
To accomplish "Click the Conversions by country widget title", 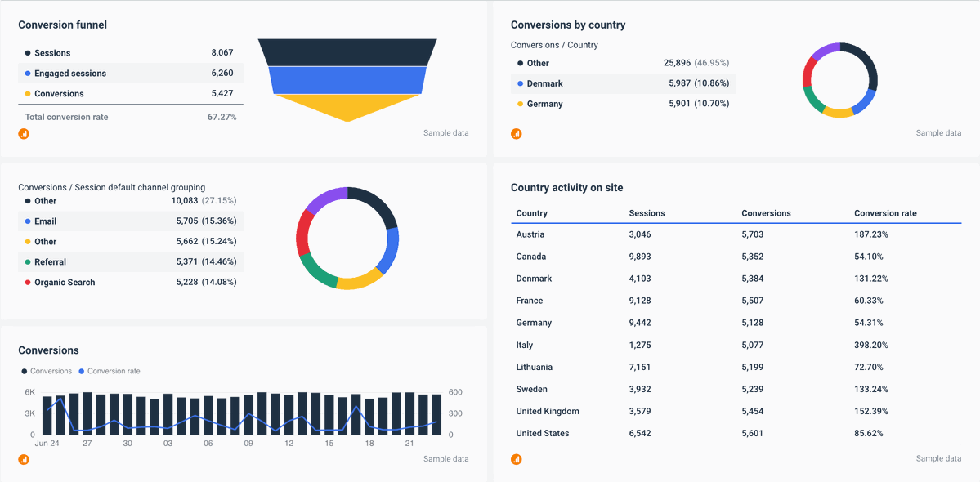I will coord(567,25).
